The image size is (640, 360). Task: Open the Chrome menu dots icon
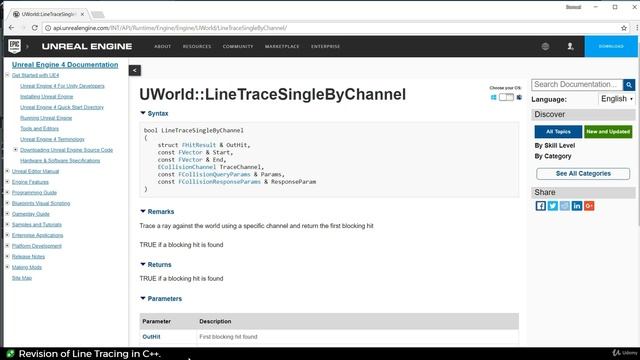(x=637, y=28)
